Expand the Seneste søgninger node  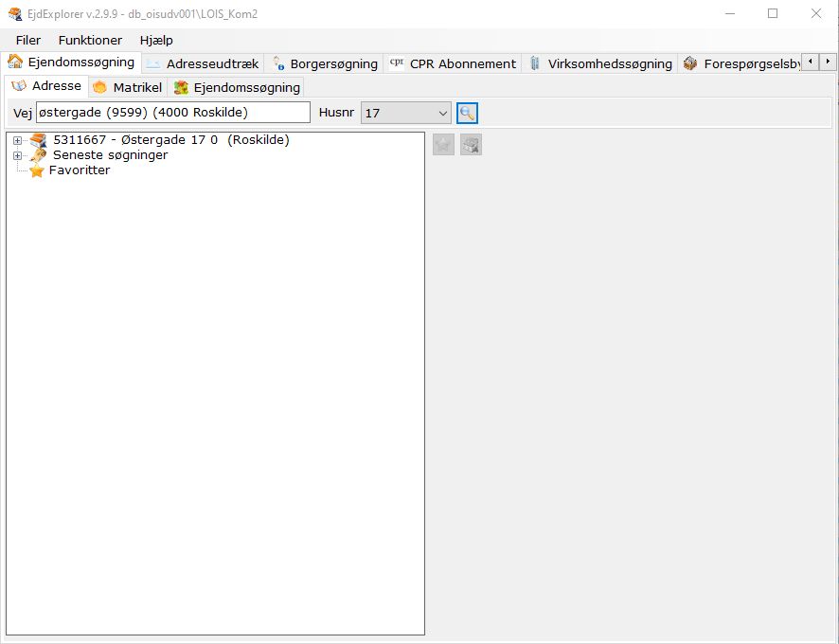coord(17,155)
